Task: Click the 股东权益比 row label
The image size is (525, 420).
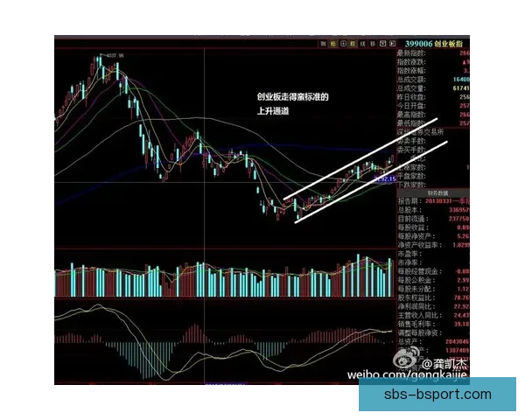Action: [x=416, y=297]
